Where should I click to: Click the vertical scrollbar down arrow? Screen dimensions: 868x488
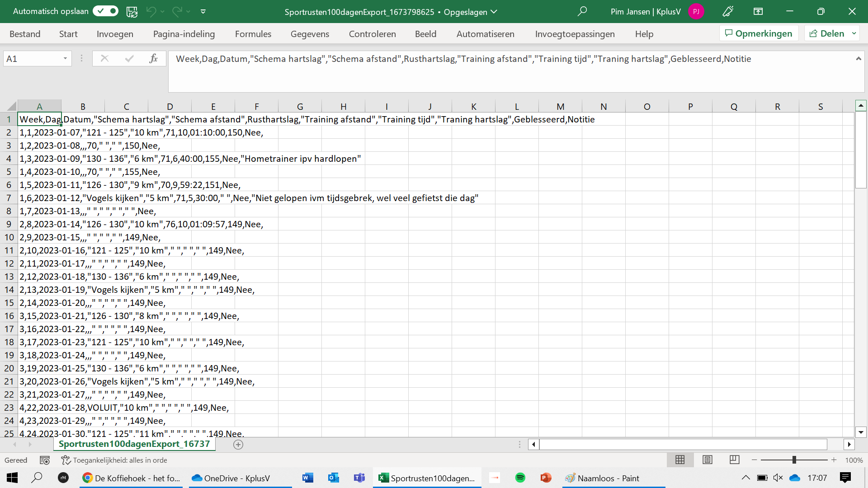point(861,432)
